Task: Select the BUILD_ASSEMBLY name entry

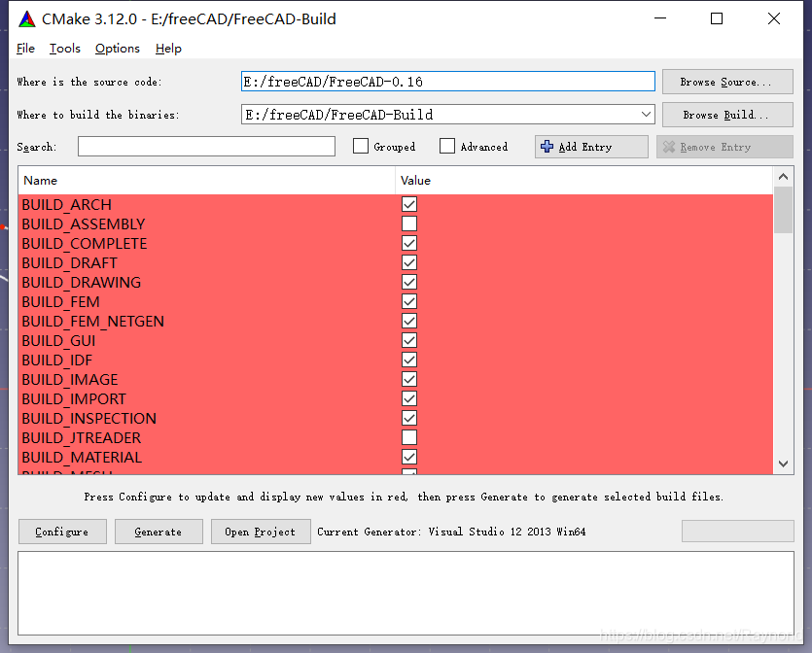Action: click(x=84, y=224)
